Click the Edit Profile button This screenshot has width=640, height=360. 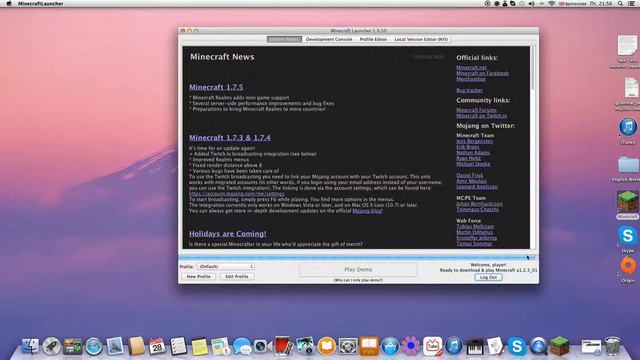[237, 276]
